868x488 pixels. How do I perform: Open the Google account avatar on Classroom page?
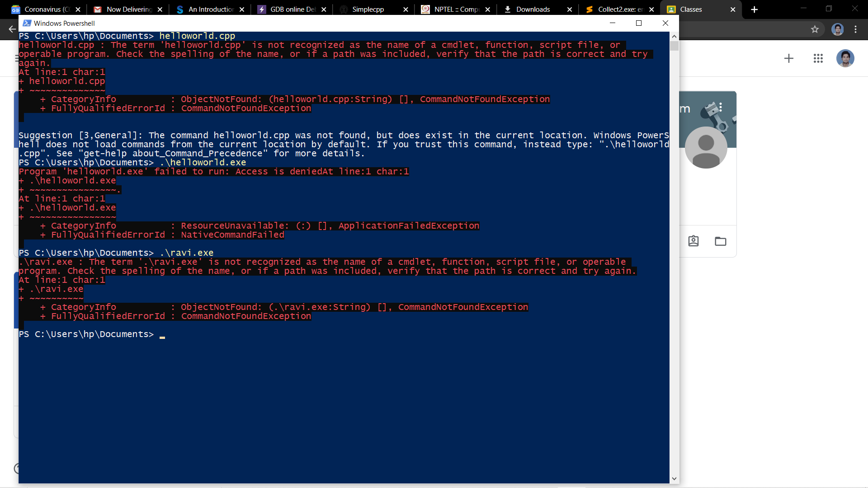coord(844,58)
